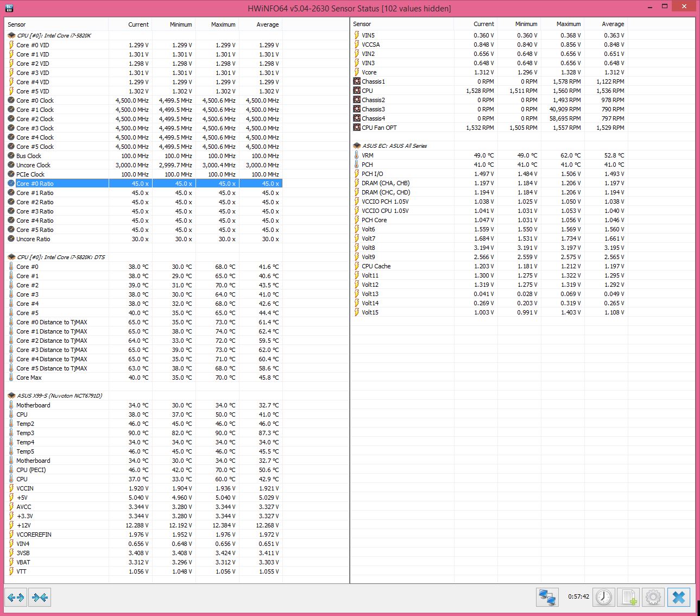Select the VIN5 sensor row
The image size is (700, 616).
(490, 35)
